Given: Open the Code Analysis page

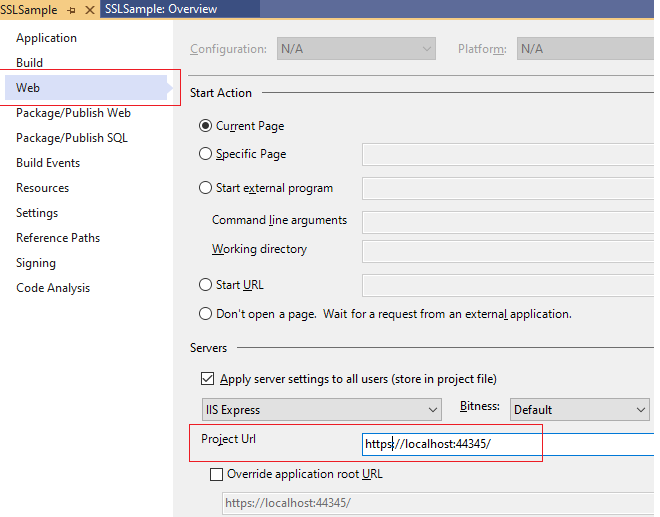Looking at the screenshot, I should click(x=53, y=288).
